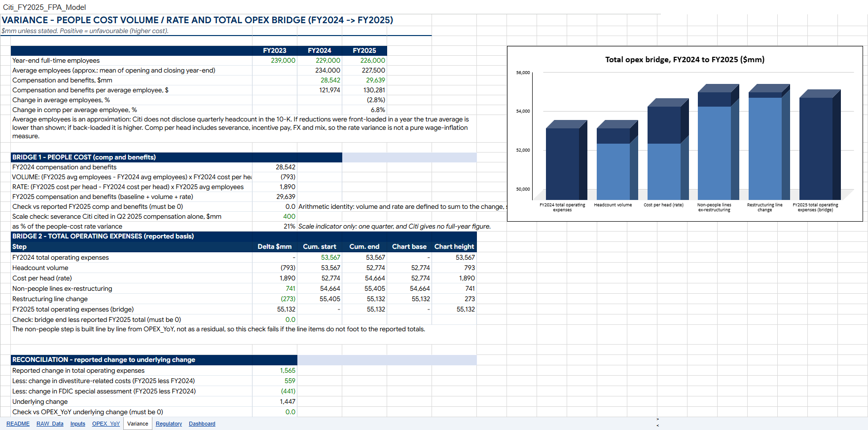Click the 56,000 chart axis label
Image resolution: width=868 pixels, height=430 pixels.
(x=523, y=73)
